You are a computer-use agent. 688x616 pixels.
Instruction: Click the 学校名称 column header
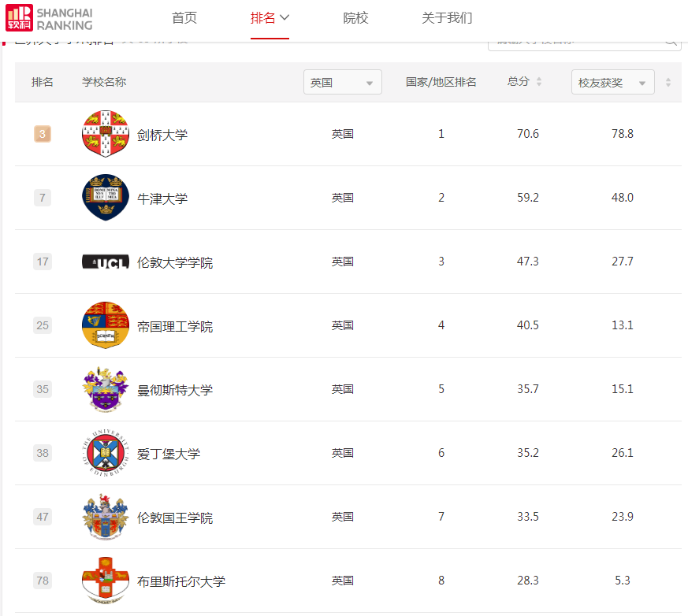[104, 82]
